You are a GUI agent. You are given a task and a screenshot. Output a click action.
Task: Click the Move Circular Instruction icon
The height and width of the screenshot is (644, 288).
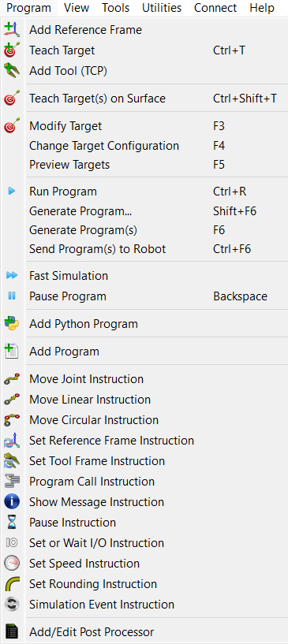[12, 420]
